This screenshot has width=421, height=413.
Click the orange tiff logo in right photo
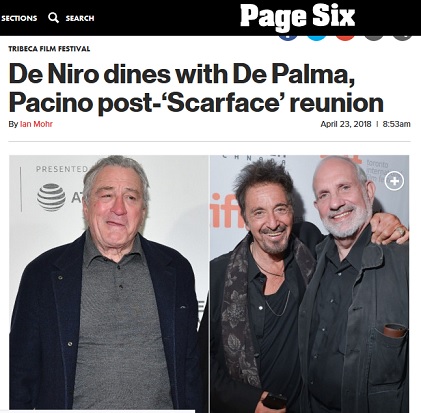[225, 210]
